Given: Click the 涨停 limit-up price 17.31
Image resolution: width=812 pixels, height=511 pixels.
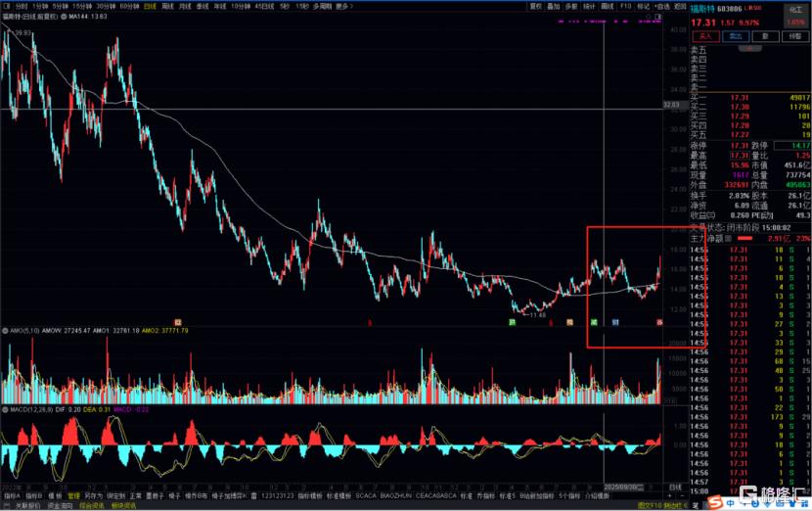Looking at the screenshot, I should click(739, 146).
